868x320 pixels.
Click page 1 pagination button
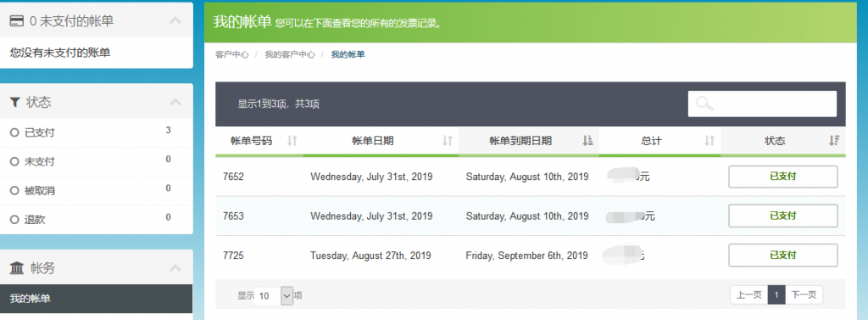point(776,295)
